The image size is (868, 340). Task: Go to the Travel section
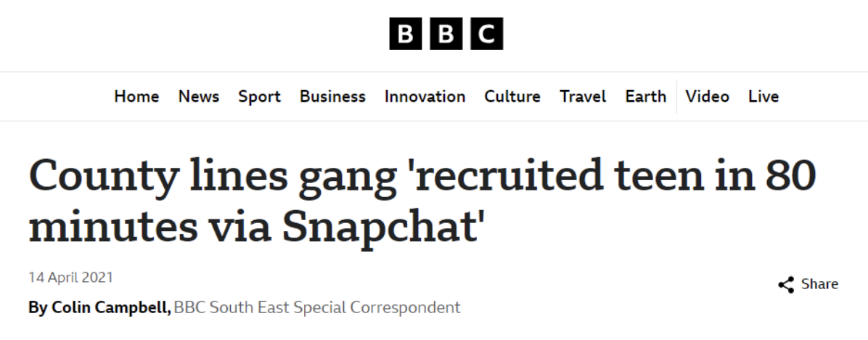[x=583, y=97]
